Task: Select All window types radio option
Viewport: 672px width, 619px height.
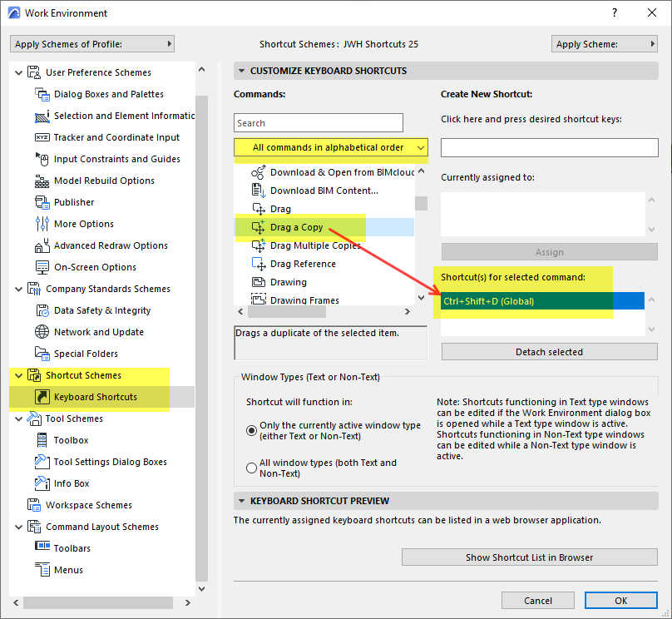Action: (x=251, y=468)
